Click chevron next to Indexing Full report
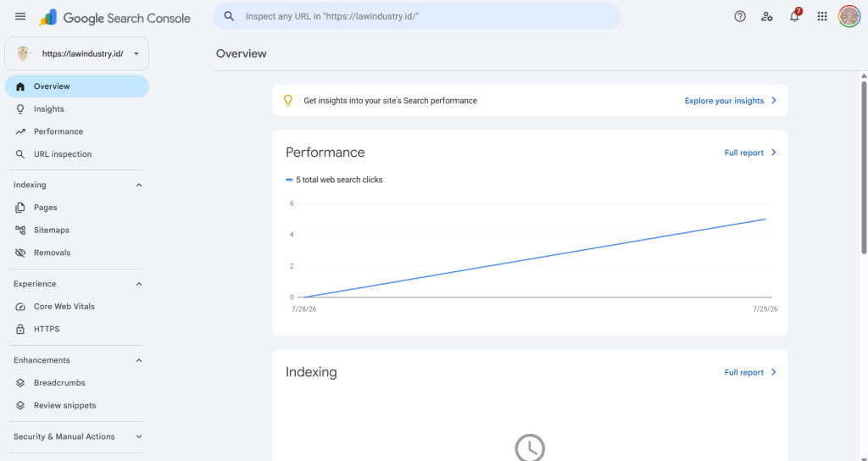 coord(774,373)
